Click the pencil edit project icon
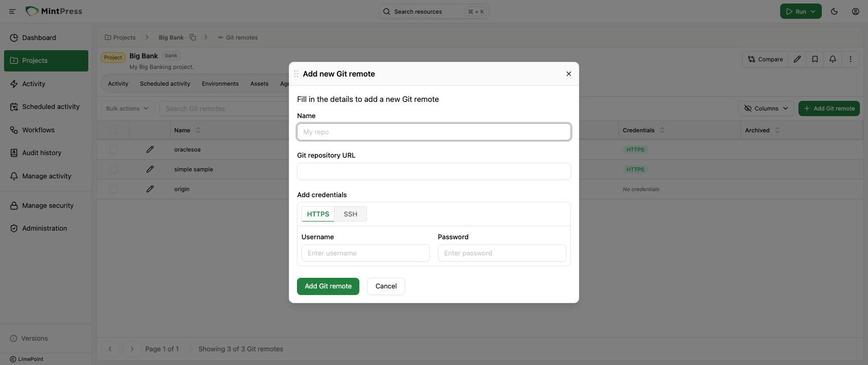Screen dimensions: 868x365 pos(797,59)
